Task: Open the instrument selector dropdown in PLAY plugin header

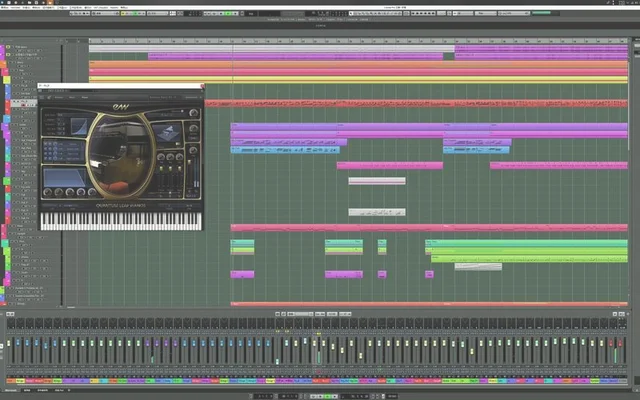Action: click(x=164, y=97)
